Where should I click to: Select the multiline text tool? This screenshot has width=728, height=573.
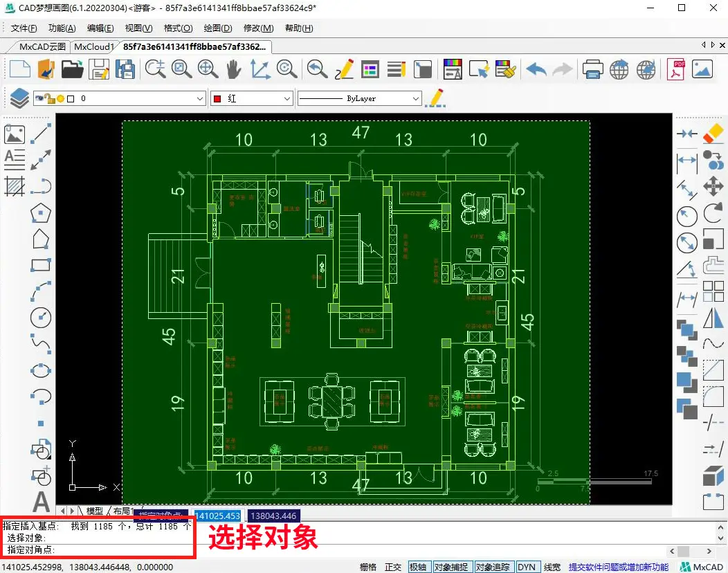15,160
